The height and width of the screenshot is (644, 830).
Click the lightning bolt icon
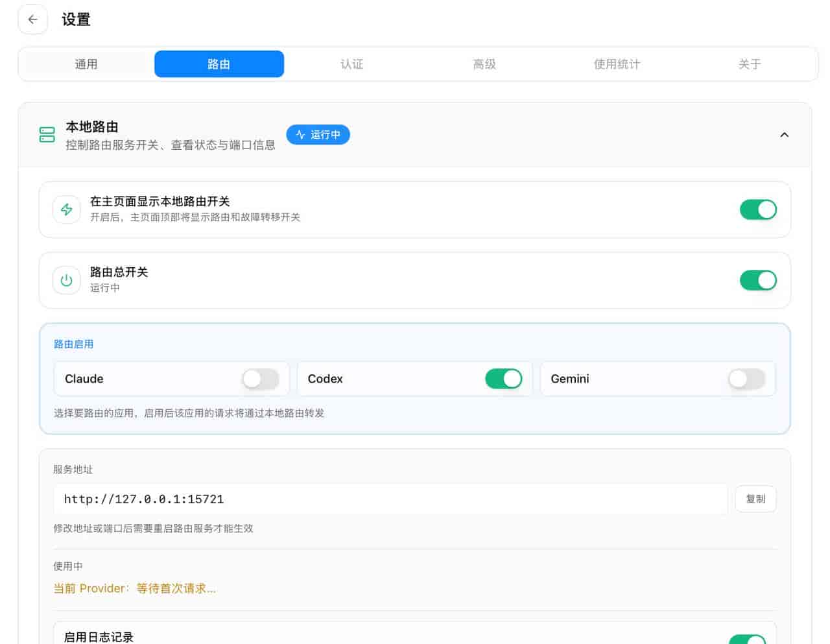[x=66, y=209]
